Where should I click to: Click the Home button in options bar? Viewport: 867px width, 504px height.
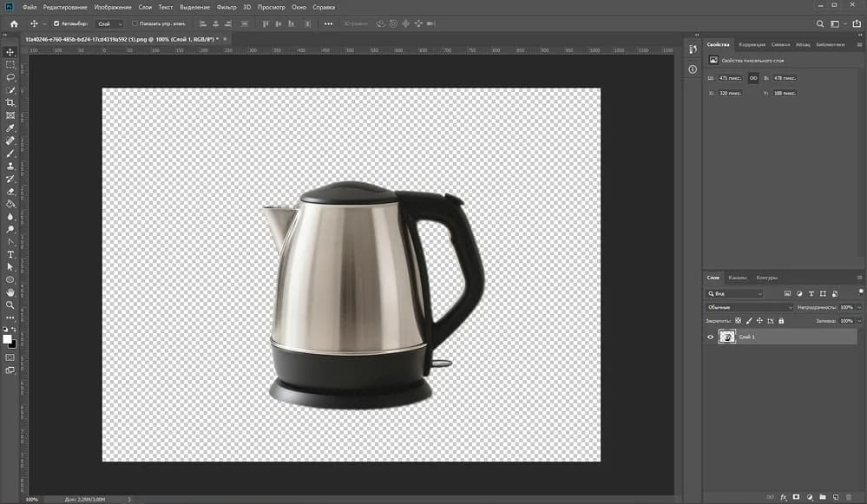click(13, 24)
